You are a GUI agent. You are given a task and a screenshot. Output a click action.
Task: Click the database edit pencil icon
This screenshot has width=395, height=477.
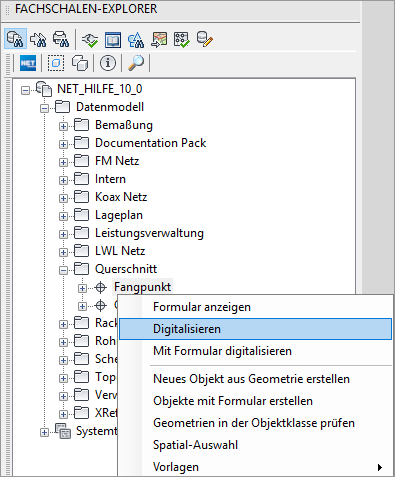coord(205,39)
